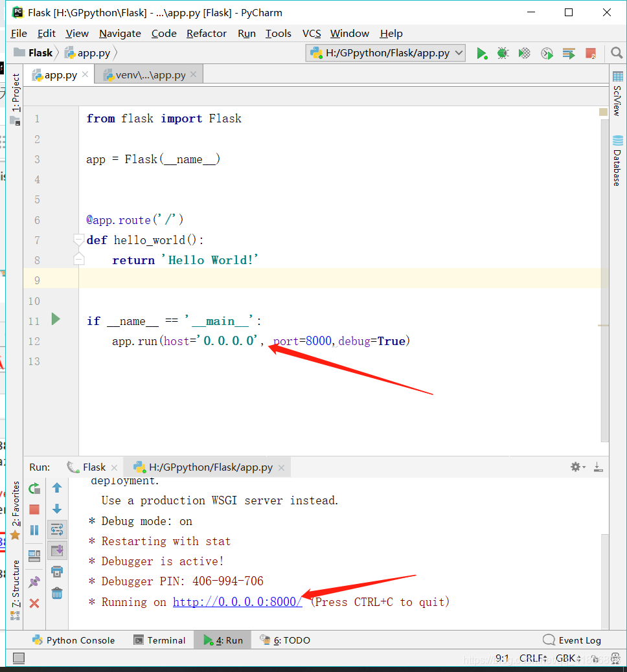Start debugging with the bug icon

pos(503,53)
